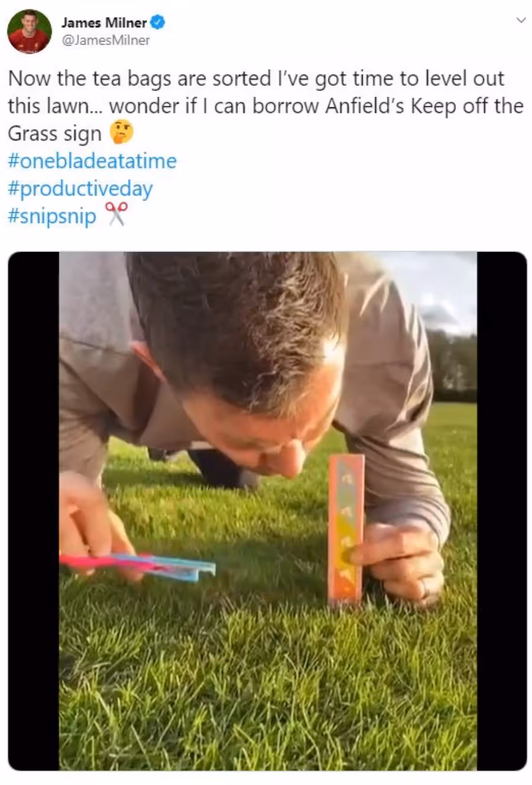Play the embedded lawn-trimming video
Viewport: 532px width, 785px height.
pyautogui.click(x=267, y=511)
